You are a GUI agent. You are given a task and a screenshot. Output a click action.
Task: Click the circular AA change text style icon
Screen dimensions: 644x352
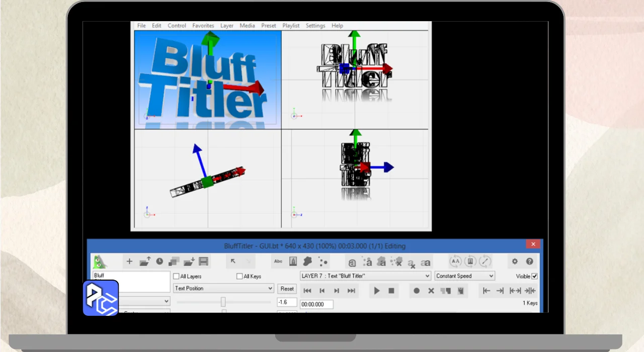[455, 261]
